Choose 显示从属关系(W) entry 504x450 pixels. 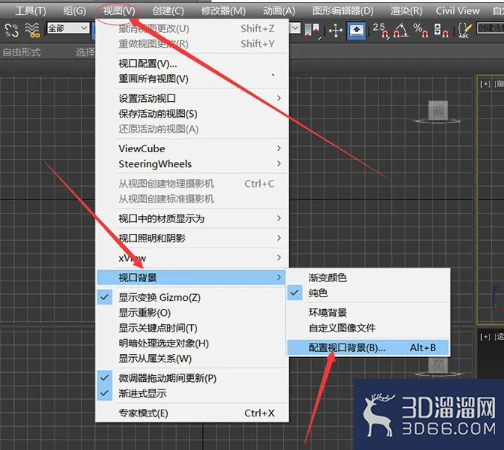[x=192, y=359]
